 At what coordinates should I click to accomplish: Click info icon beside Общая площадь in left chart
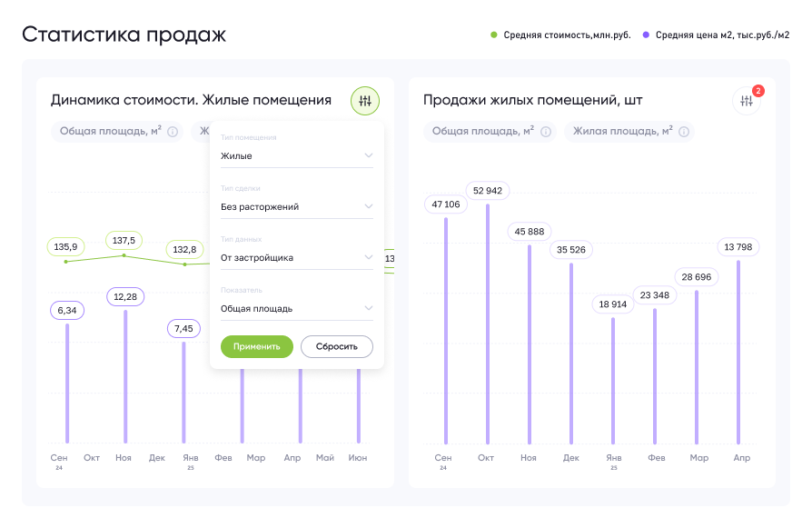tap(173, 132)
